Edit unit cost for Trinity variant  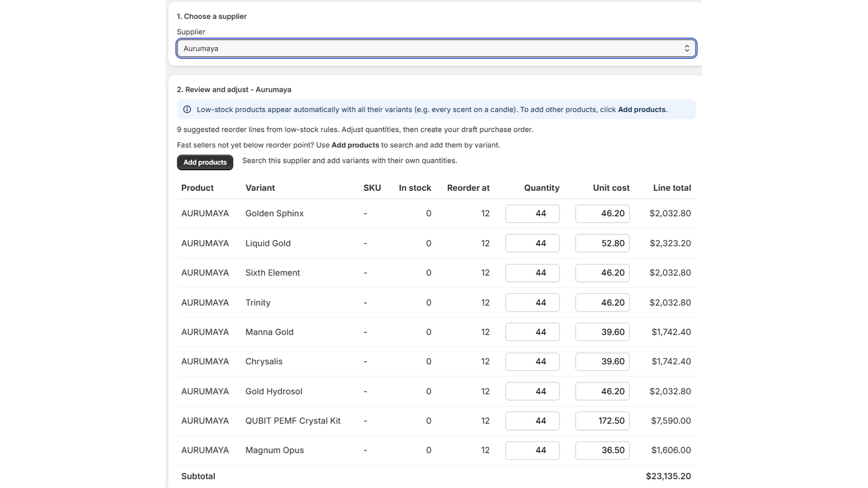[x=602, y=303]
